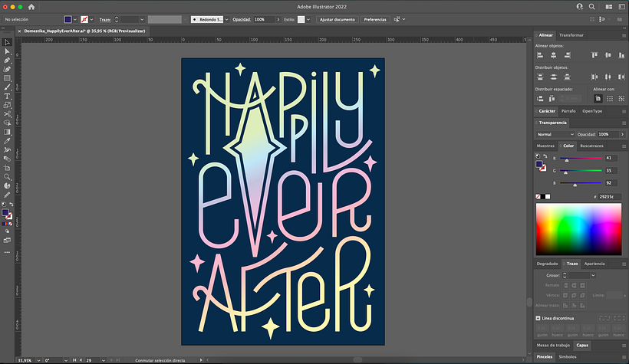The width and height of the screenshot is (629, 364).
Task: Choose the Curvature tool
Action: point(7,69)
